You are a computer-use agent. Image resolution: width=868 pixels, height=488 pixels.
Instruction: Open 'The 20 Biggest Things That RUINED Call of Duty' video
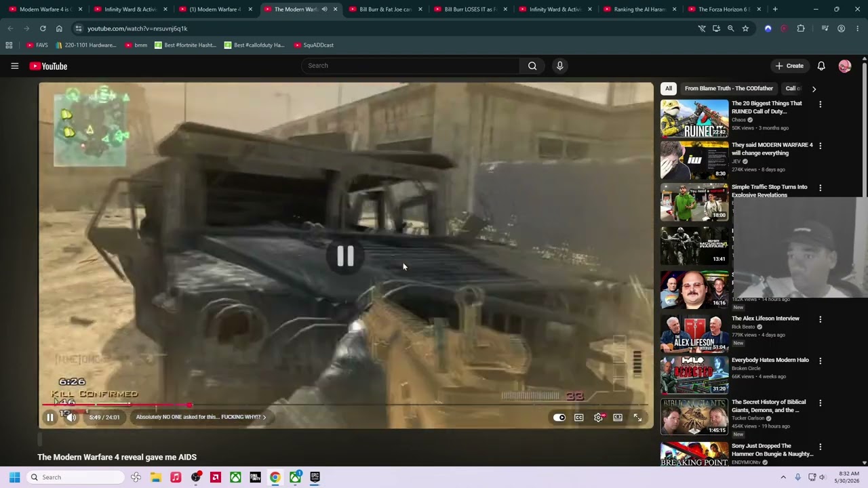(x=766, y=107)
